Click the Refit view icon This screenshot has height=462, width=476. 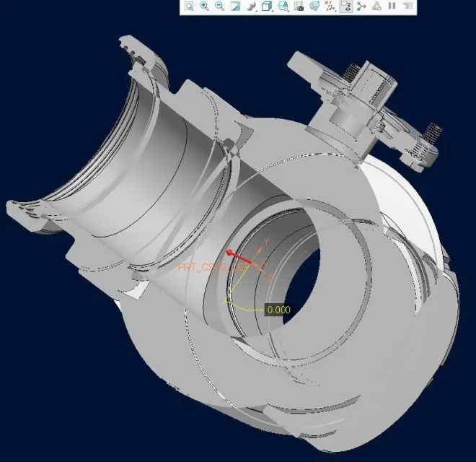coord(188,6)
